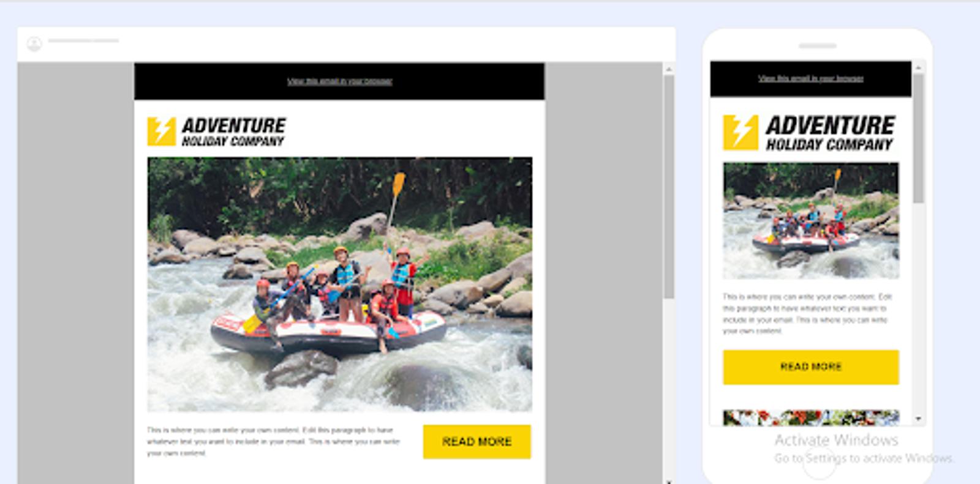This screenshot has height=484, width=980.
Task: Click the Adventure Holiday Company text in desktop preview
Action: point(233,132)
